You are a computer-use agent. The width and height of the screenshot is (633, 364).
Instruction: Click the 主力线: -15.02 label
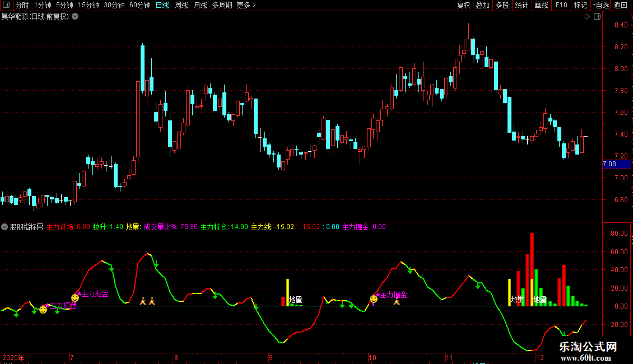(x=272, y=227)
